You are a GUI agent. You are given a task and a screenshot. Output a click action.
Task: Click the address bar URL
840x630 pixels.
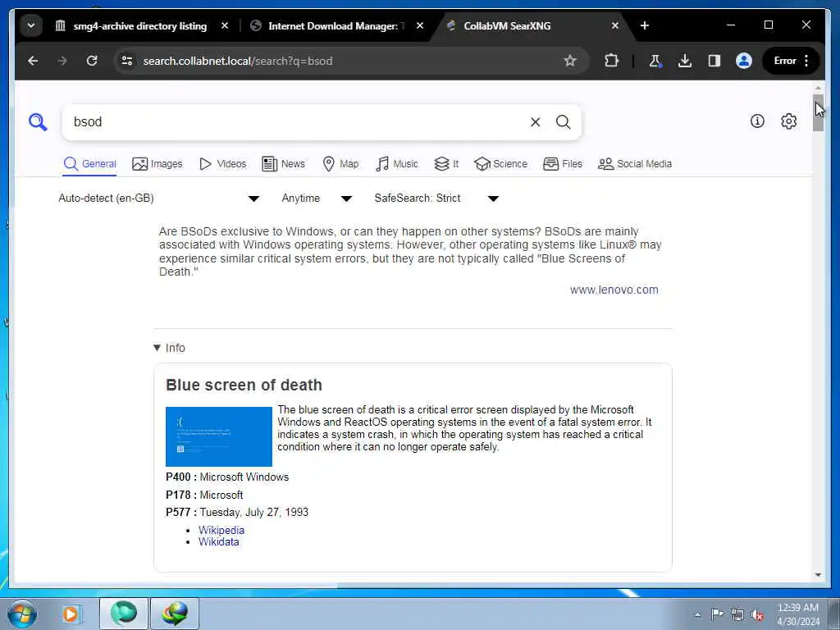(x=238, y=61)
